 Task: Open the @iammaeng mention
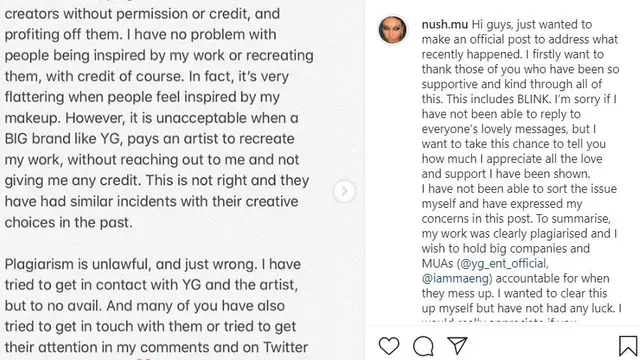click(457, 279)
